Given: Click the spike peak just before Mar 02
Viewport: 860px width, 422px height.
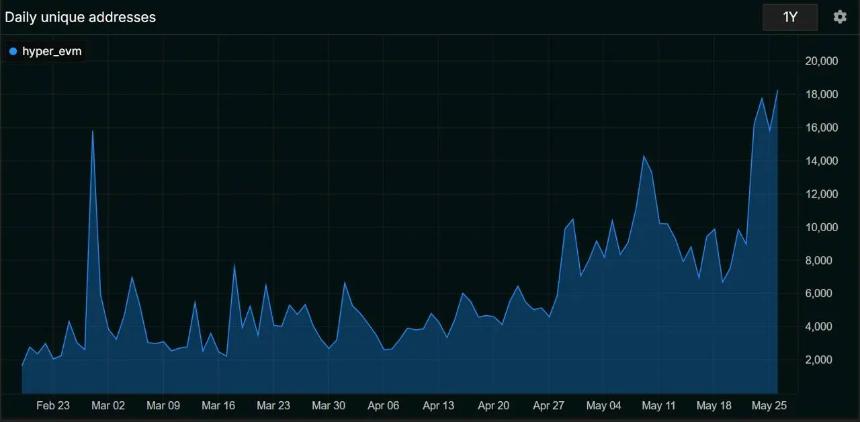Looking at the screenshot, I should pyautogui.click(x=93, y=131).
